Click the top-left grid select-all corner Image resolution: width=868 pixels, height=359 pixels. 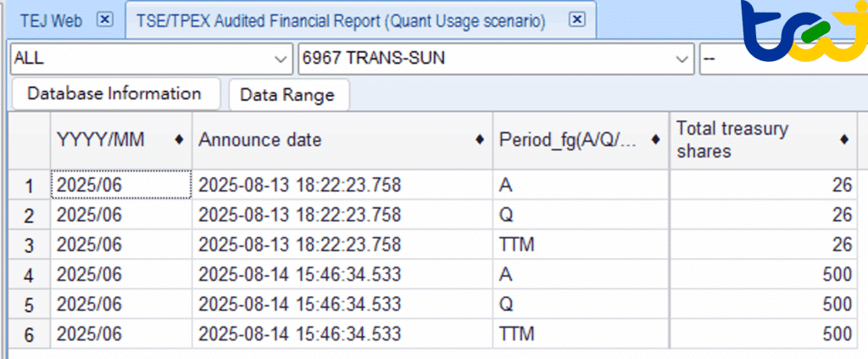coord(30,140)
